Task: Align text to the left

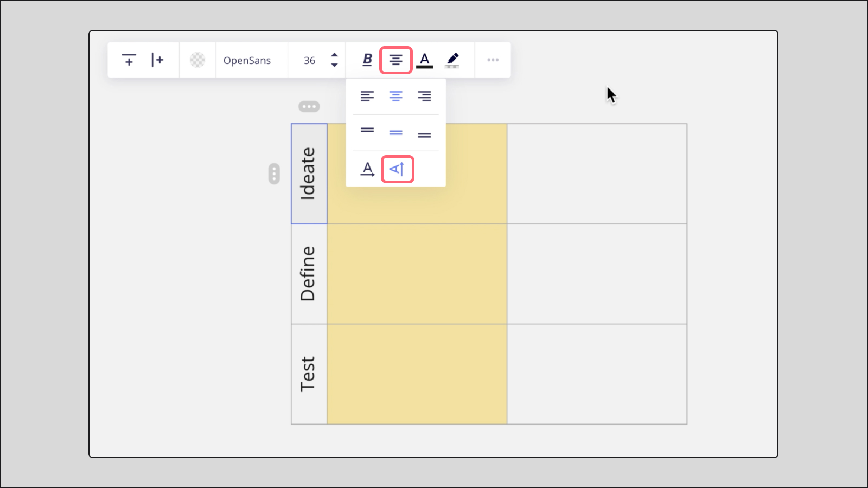Action: pos(367,96)
